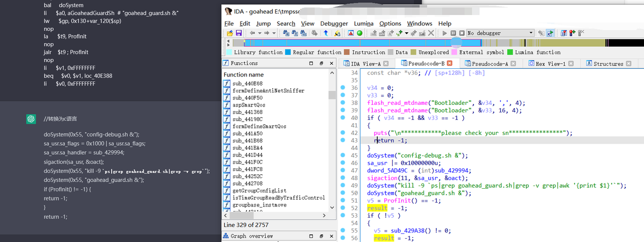Toggle breakpoint dot on line 48
This screenshot has height=242, width=644.
click(x=342, y=177)
